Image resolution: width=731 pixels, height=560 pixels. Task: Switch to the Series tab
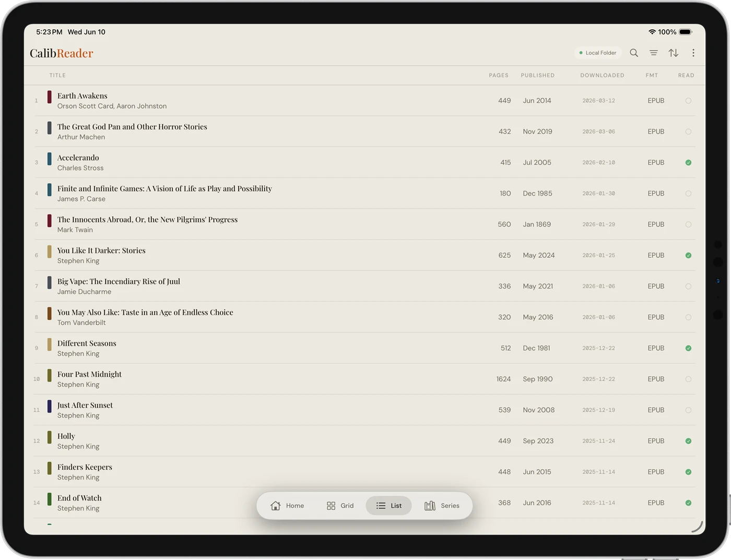(442, 506)
